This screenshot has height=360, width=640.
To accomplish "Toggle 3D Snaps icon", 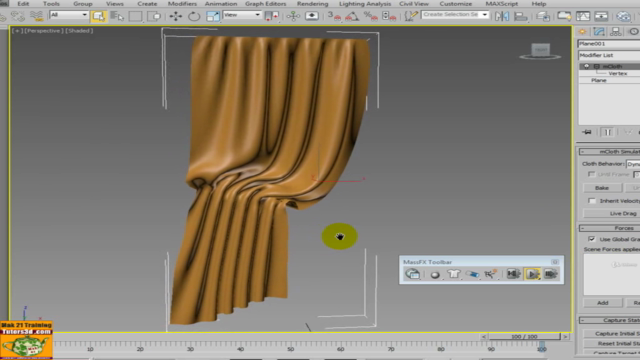I will 334,16.
